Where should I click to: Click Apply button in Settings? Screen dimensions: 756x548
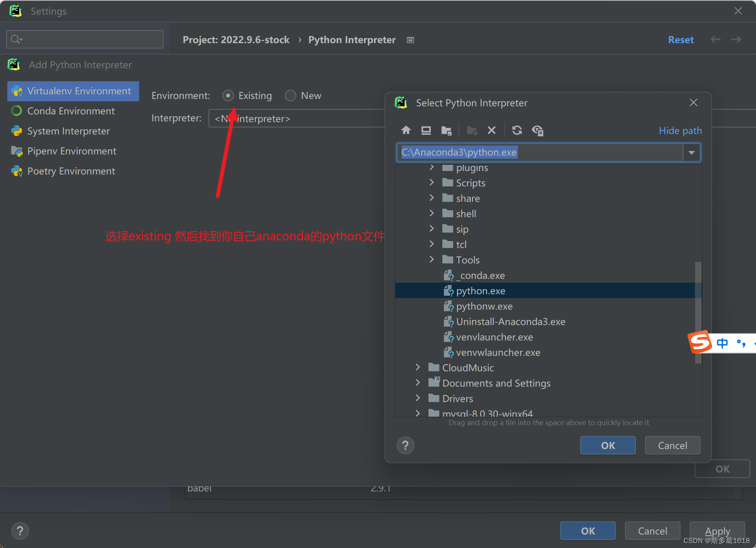(x=717, y=531)
